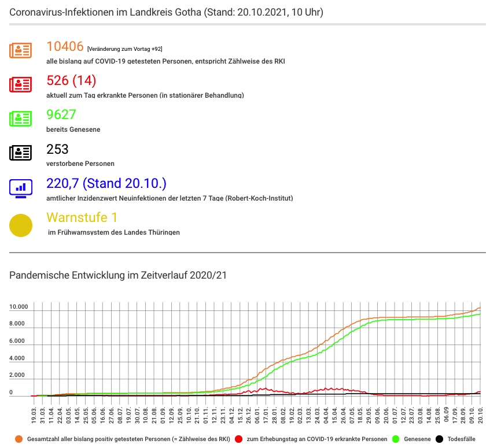Click the yellow Warnstufe circle indicator
Screen dimensions: 490x448
click(x=21, y=225)
